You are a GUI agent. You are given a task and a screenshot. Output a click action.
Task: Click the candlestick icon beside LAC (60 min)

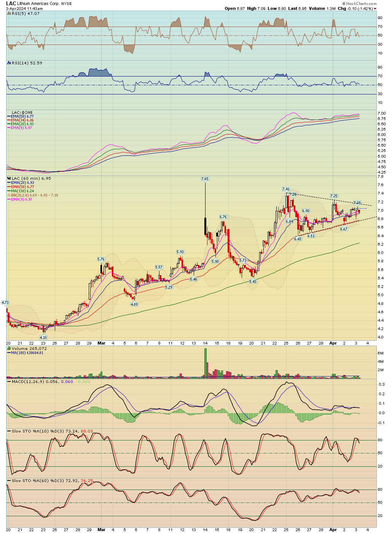(x=9, y=179)
